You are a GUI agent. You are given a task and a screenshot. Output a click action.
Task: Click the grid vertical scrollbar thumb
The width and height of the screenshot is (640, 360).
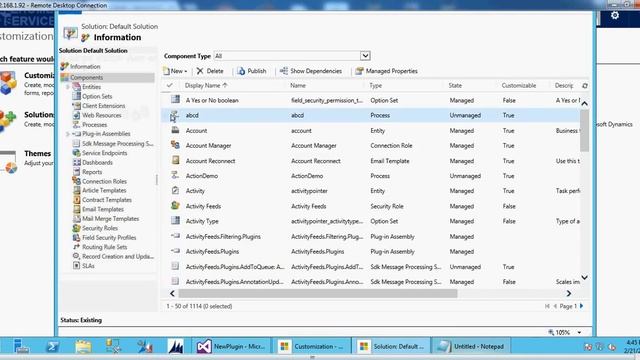point(584,131)
